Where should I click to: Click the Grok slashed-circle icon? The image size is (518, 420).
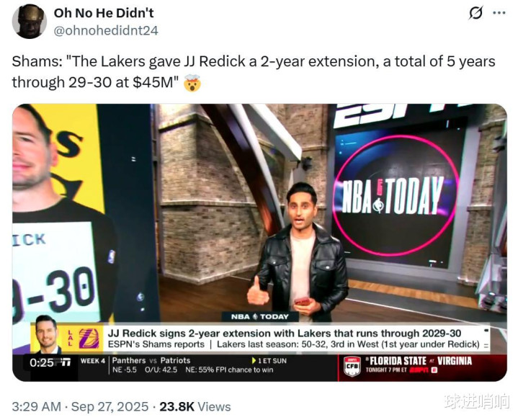475,14
